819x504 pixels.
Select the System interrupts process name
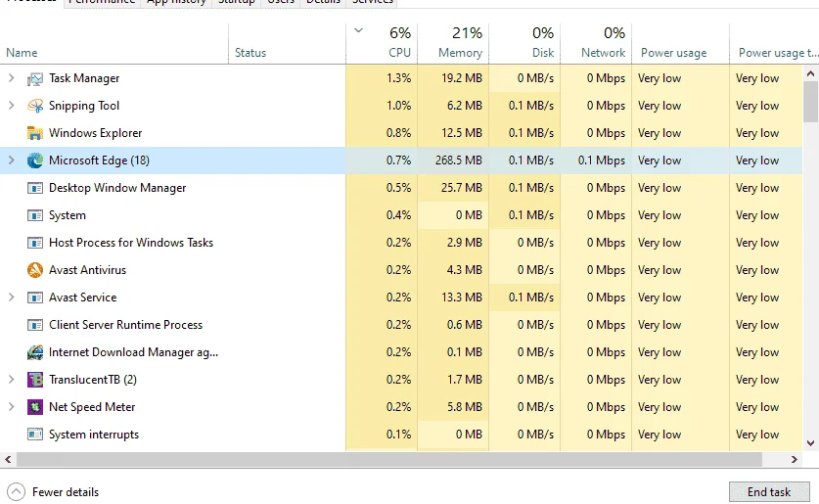click(x=94, y=435)
